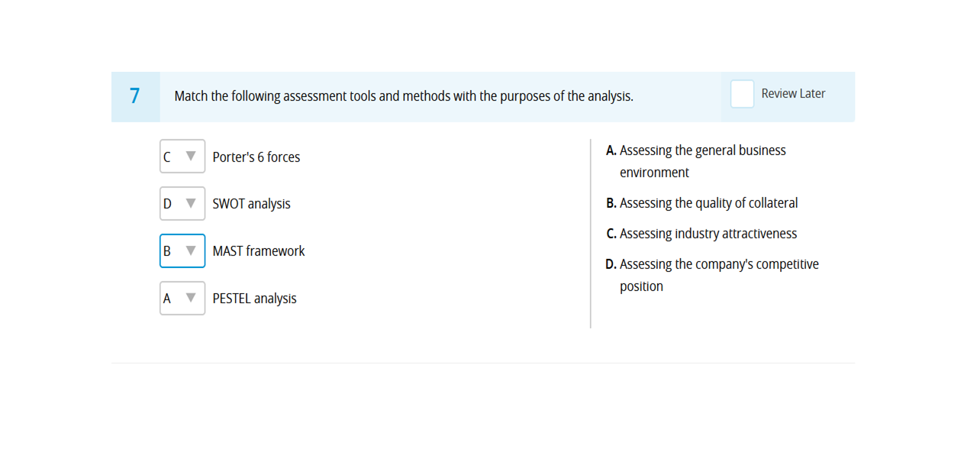Click the SWOT analysis label text

[251, 204]
